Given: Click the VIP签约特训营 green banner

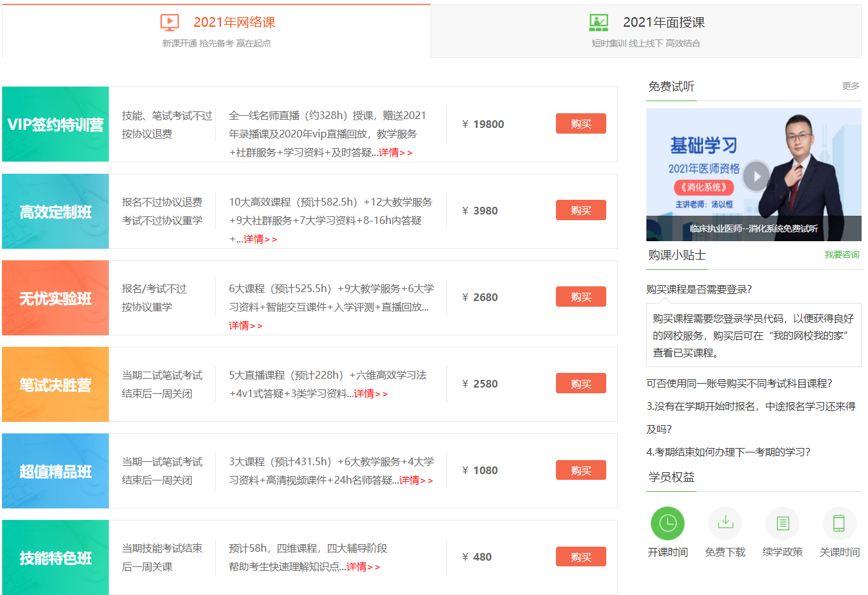Looking at the screenshot, I should point(55,123).
